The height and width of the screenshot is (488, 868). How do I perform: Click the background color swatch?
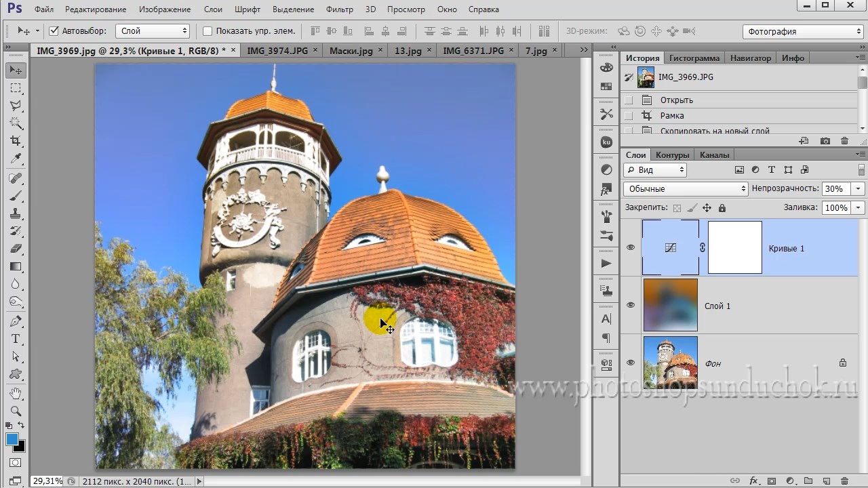pos(20,446)
